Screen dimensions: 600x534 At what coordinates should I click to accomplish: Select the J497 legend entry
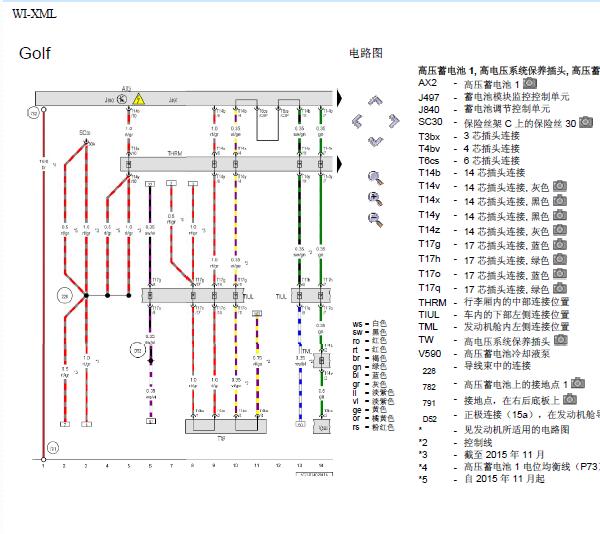pos(494,97)
